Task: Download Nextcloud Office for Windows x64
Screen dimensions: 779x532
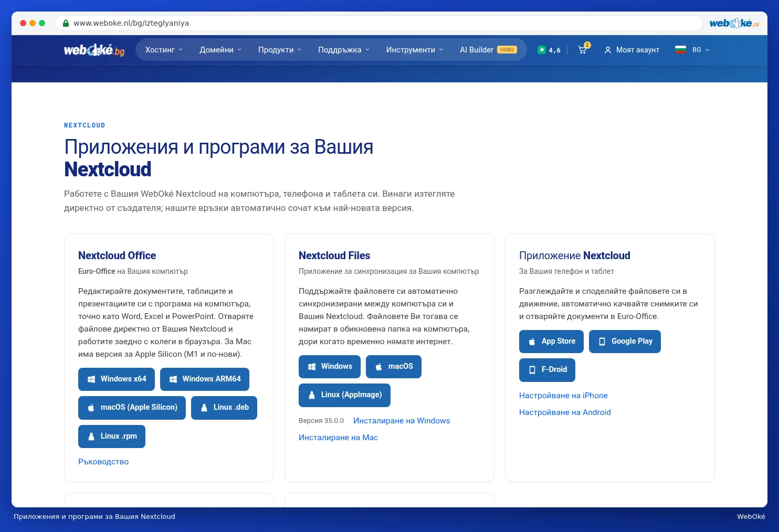Action: click(117, 379)
